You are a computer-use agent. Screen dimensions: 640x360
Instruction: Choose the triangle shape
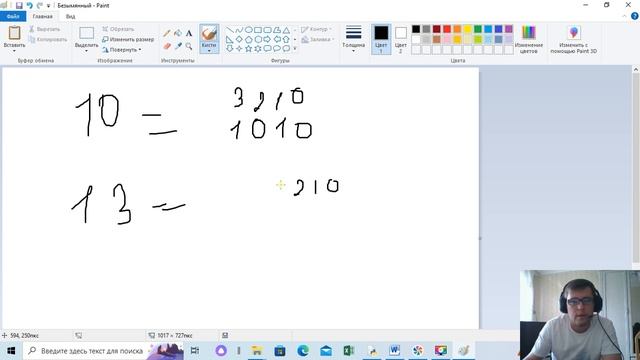coord(286,30)
